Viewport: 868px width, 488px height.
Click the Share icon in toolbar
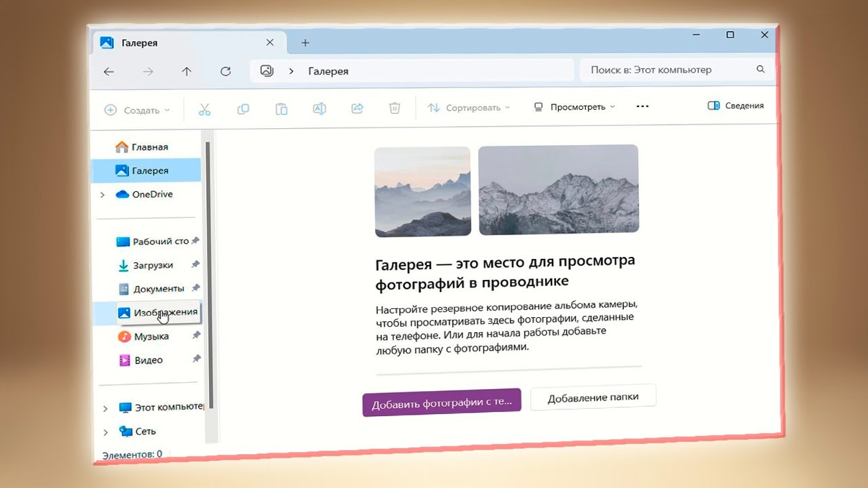tap(357, 108)
